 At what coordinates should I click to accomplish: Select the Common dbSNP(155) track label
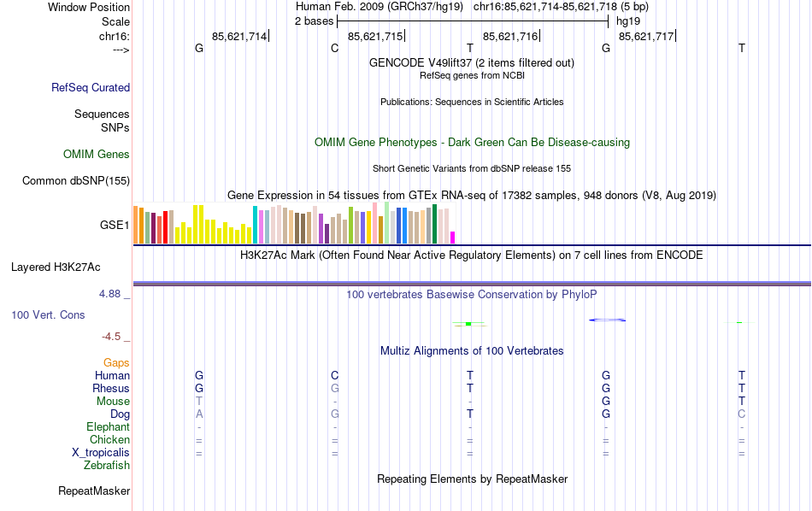(x=76, y=180)
